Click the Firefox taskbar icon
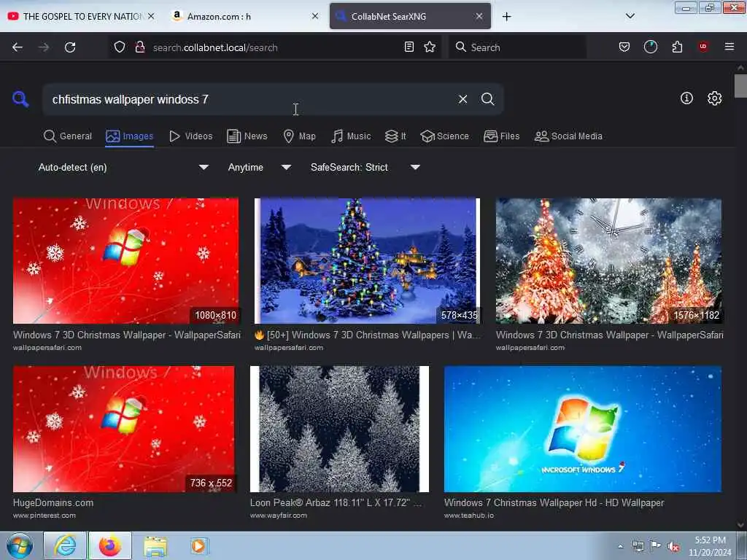The image size is (747, 560). [110, 545]
